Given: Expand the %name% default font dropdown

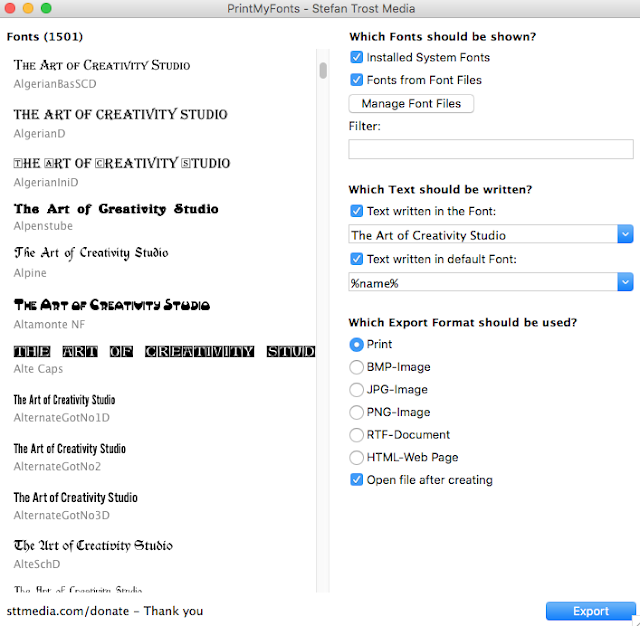Looking at the screenshot, I should pos(625,283).
